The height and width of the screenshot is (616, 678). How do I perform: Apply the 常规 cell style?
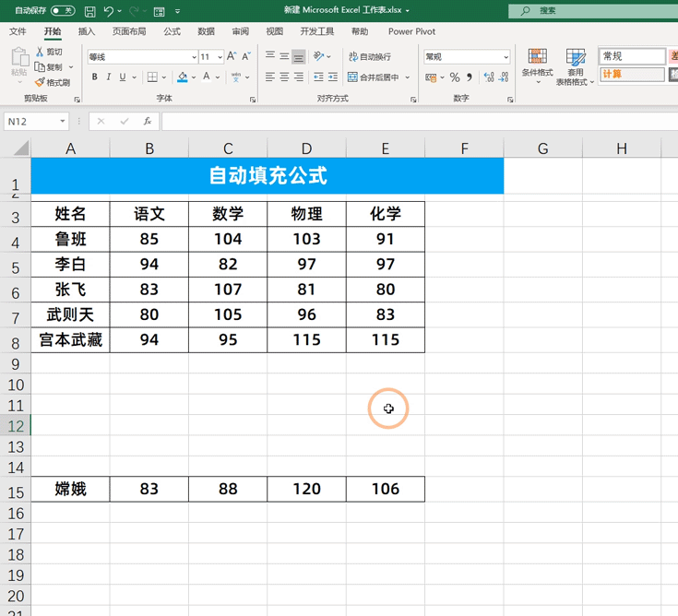tap(632, 56)
